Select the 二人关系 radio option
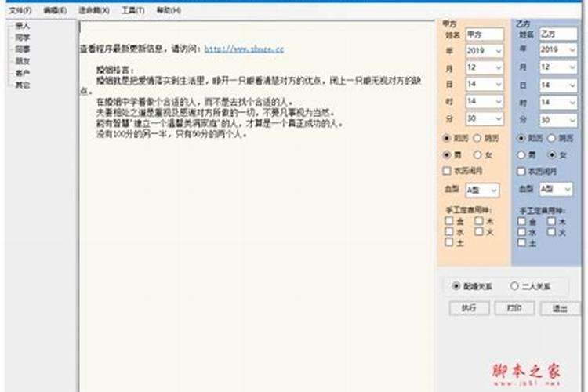This screenshot has width=588, height=392. pos(514,286)
